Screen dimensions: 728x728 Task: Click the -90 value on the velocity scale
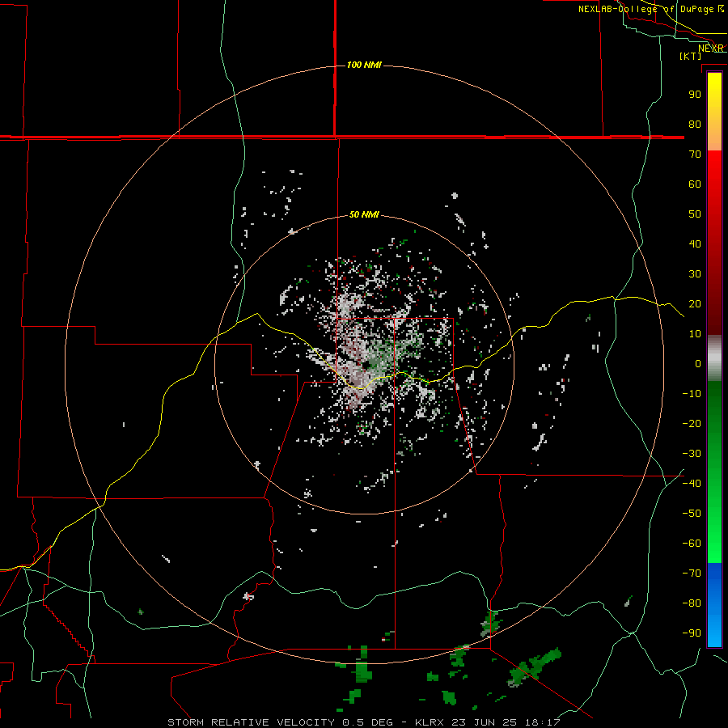[x=692, y=633]
